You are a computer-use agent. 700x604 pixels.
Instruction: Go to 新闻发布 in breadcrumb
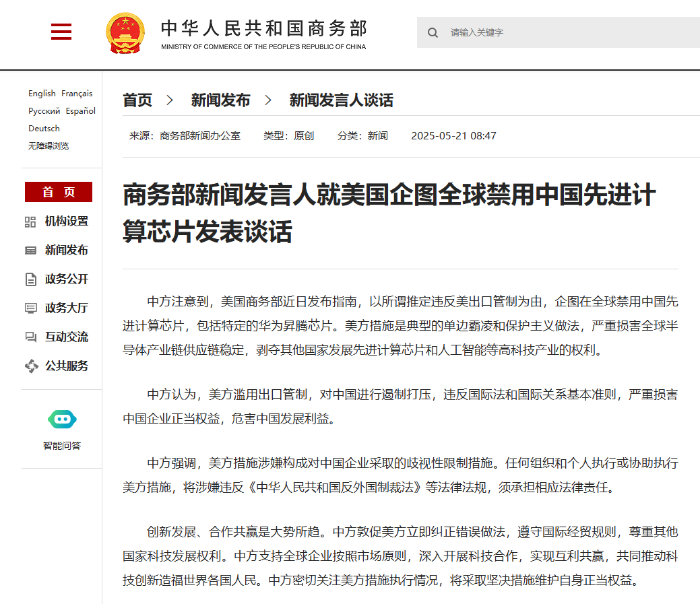220,100
